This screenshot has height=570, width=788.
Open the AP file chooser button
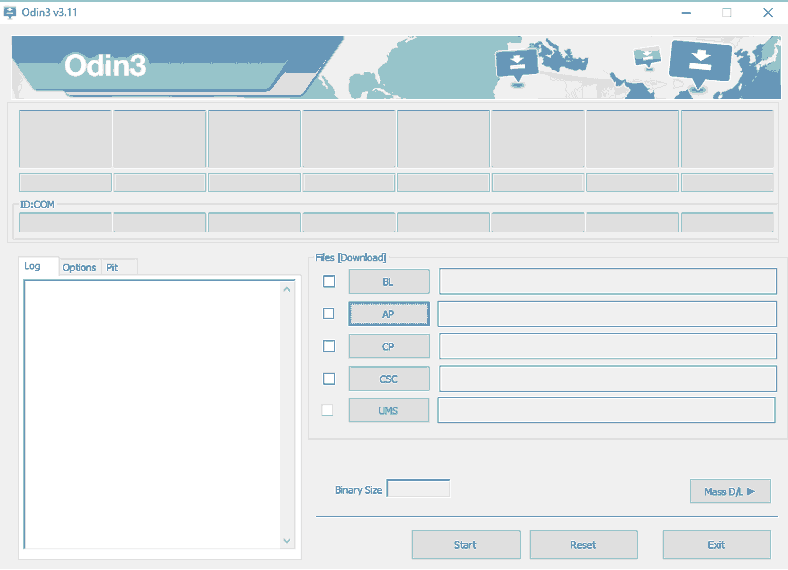pos(389,314)
